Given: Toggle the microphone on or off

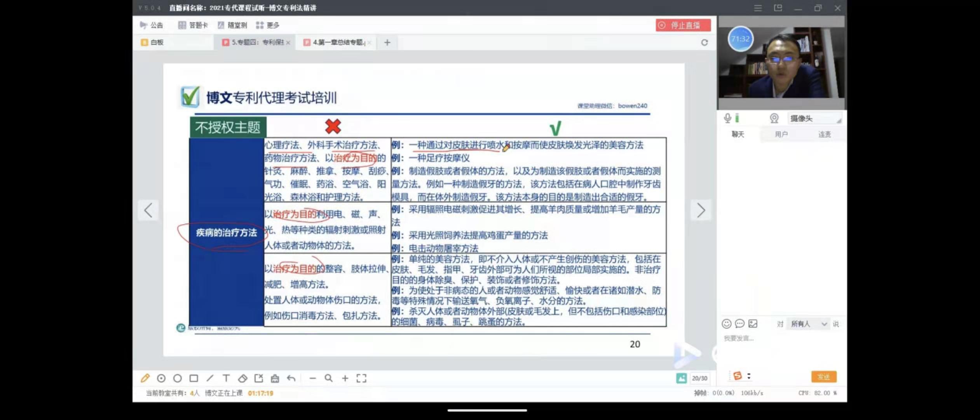Looking at the screenshot, I should tap(727, 118).
